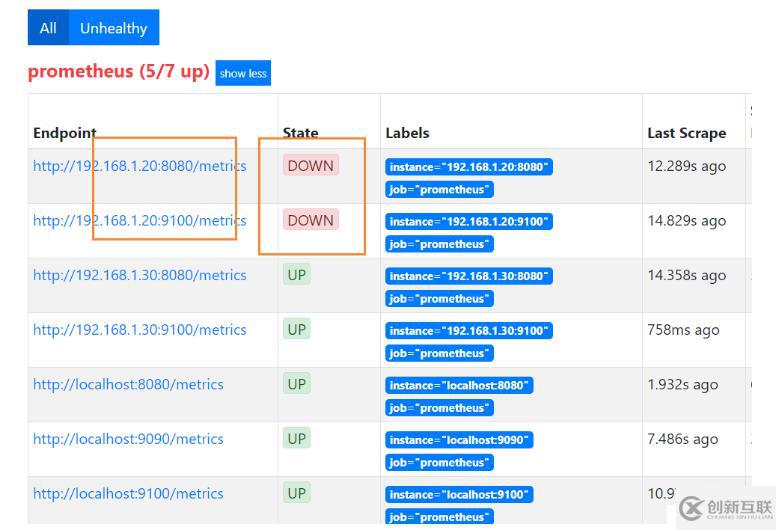Click label instance="192.168.1.20:9100"
This screenshot has height=530, width=776.
[x=469, y=221]
